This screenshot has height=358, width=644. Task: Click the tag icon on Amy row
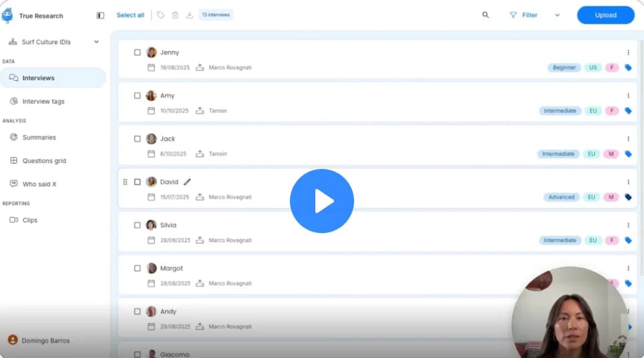point(628,111)
